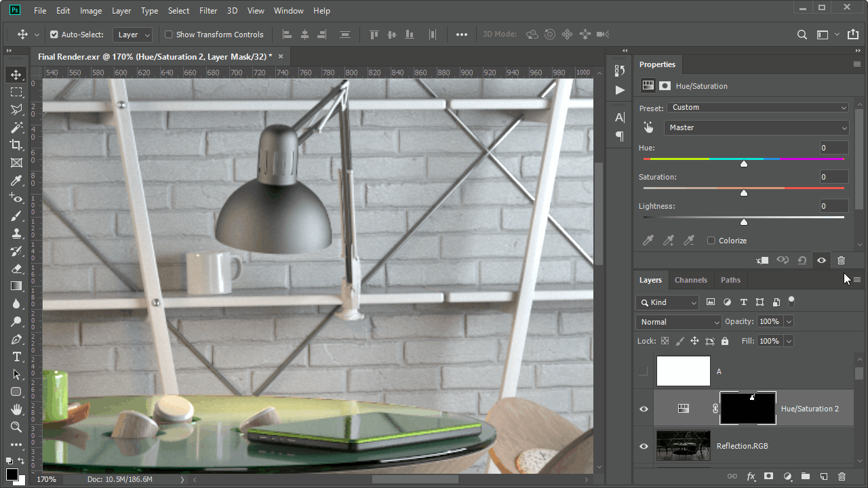Select the Hand tool
This screenshot has height=488, width=868.
coord(16,409)
